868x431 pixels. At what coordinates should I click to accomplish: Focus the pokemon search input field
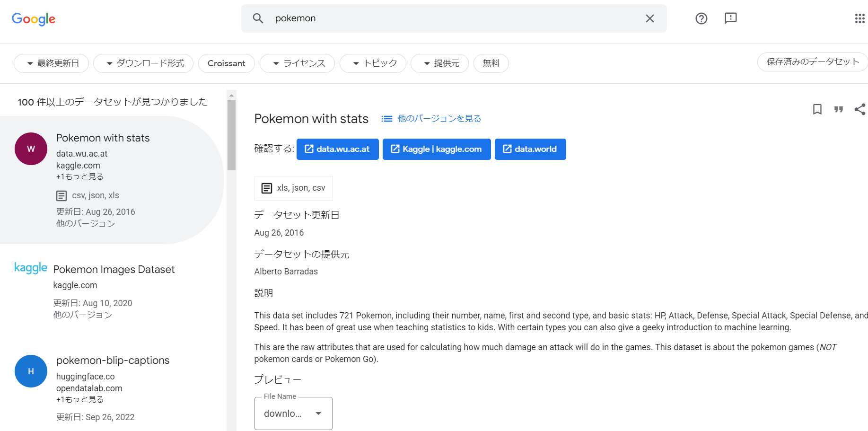click(454, 18)
